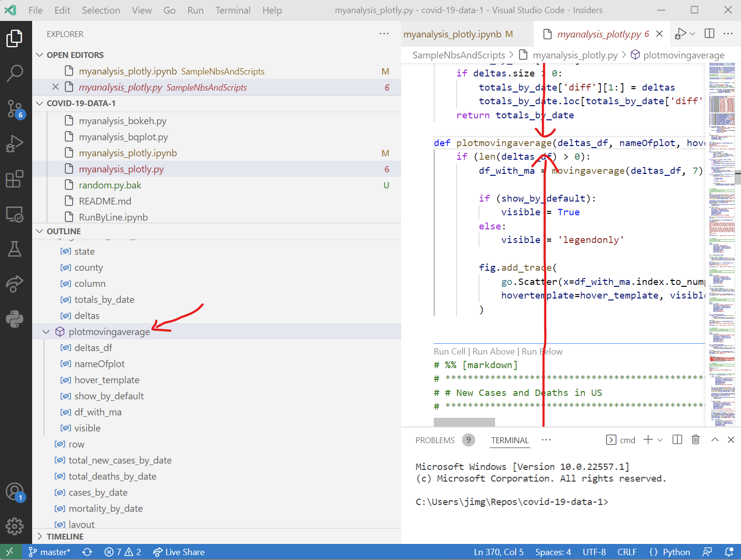The image size is (741, 560).
Task: Open notifications bell in status bar
Action: click(729, 552)
